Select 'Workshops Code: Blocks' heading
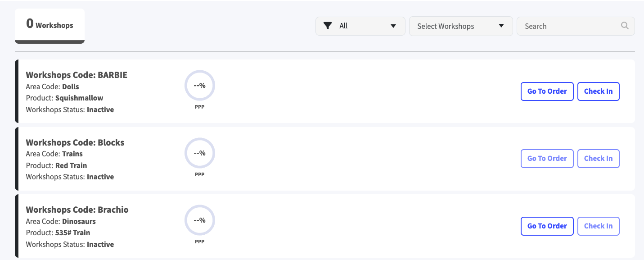644x260 pixels. click(x=75, y=142)
